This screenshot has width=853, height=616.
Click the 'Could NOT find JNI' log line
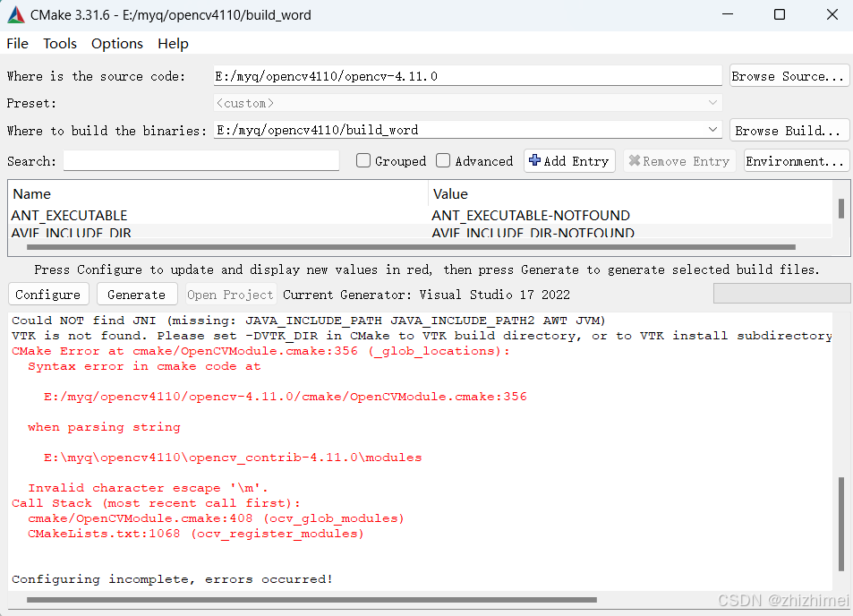click(x=309, y=320)
